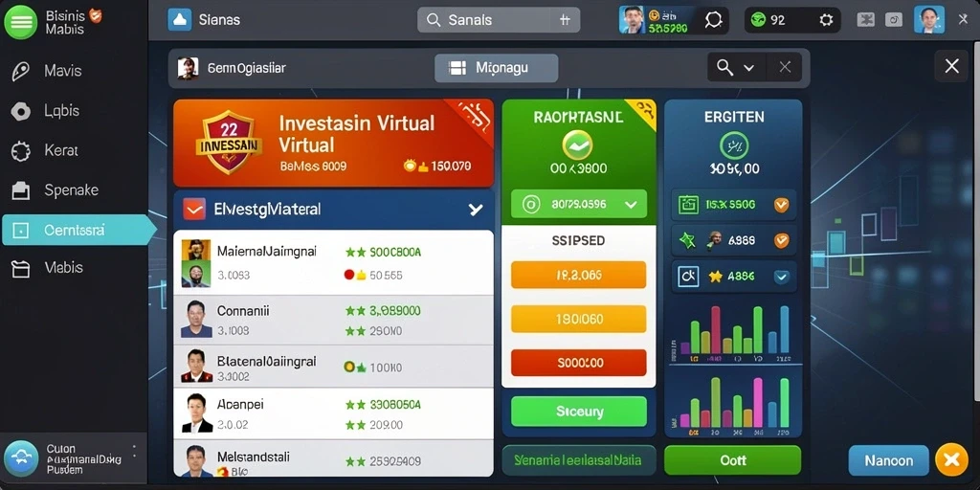Image resolution: width=980 pixels, height=490 pixels.
Task: Open the Spenake sidebar icon
Action: point(21,190)
